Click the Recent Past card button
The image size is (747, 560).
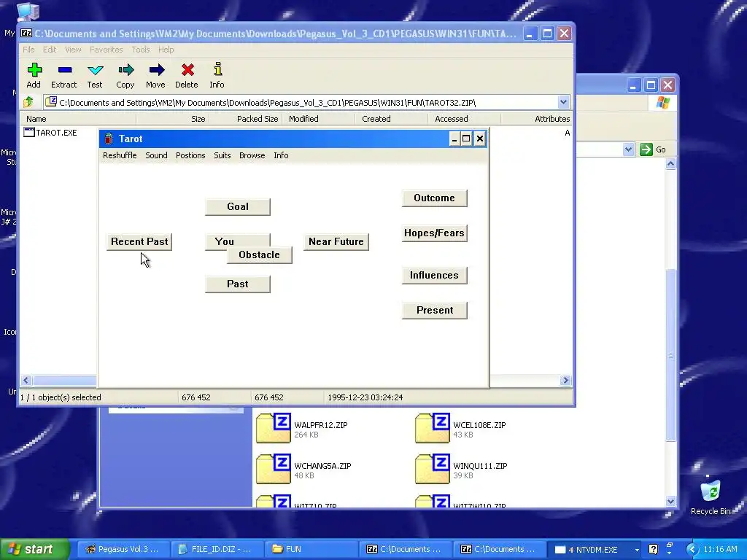click(139, 241)
